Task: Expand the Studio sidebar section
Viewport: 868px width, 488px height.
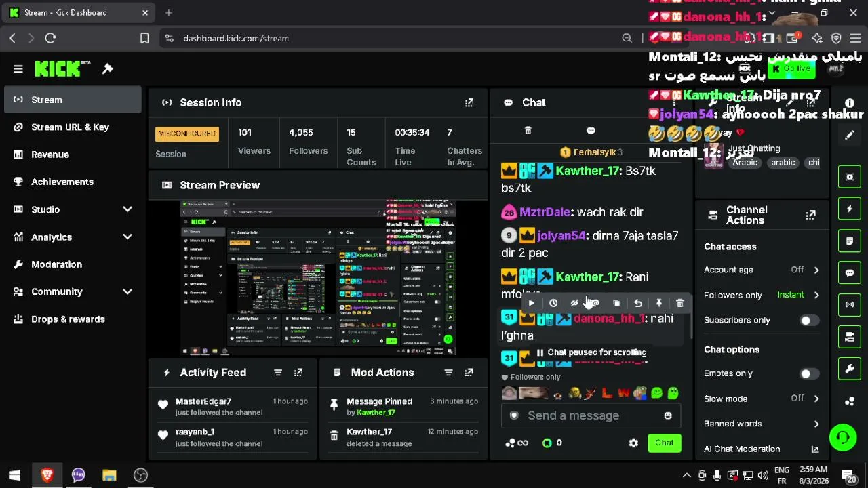Action: pyautogui.click(x=127, y=209)
